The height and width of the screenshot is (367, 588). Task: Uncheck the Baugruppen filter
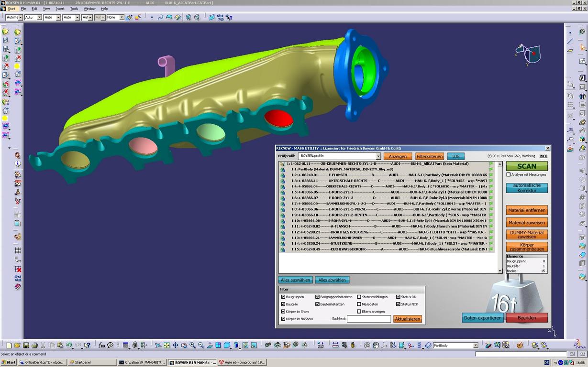(283, 297)
